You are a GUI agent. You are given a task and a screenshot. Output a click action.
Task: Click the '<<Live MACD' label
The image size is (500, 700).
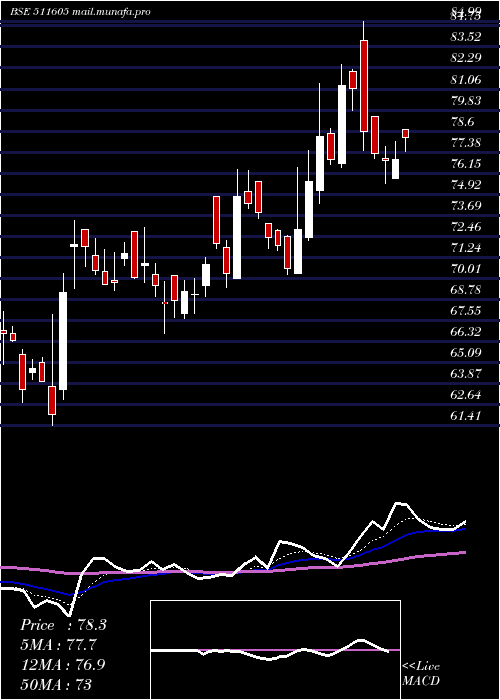click(x=421, y=673)
